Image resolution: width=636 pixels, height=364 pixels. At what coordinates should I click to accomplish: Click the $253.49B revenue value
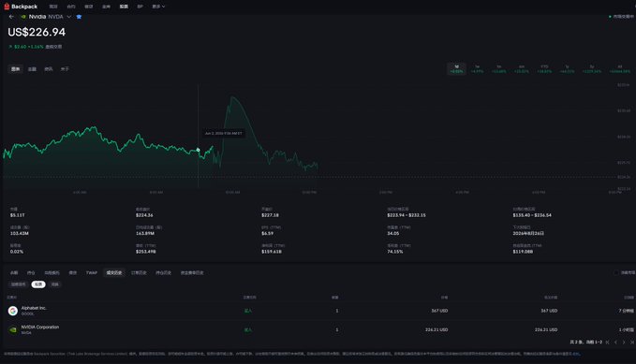click(145, 252)
